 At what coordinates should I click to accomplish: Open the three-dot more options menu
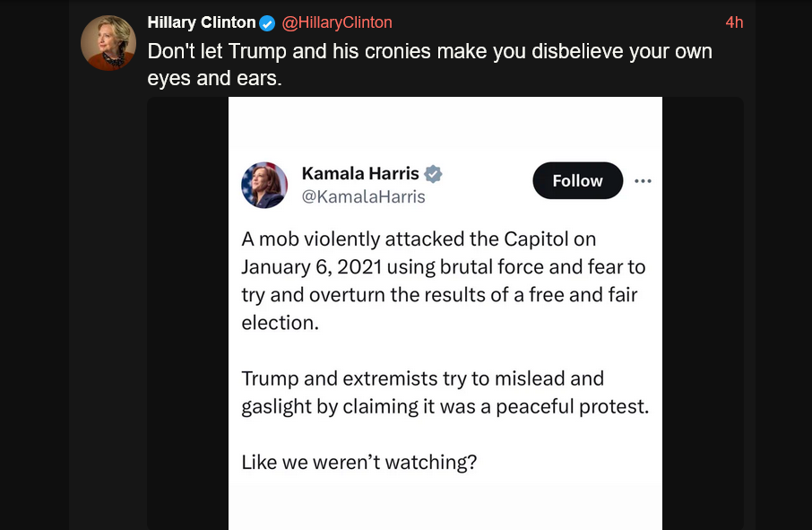pos(643,180)
